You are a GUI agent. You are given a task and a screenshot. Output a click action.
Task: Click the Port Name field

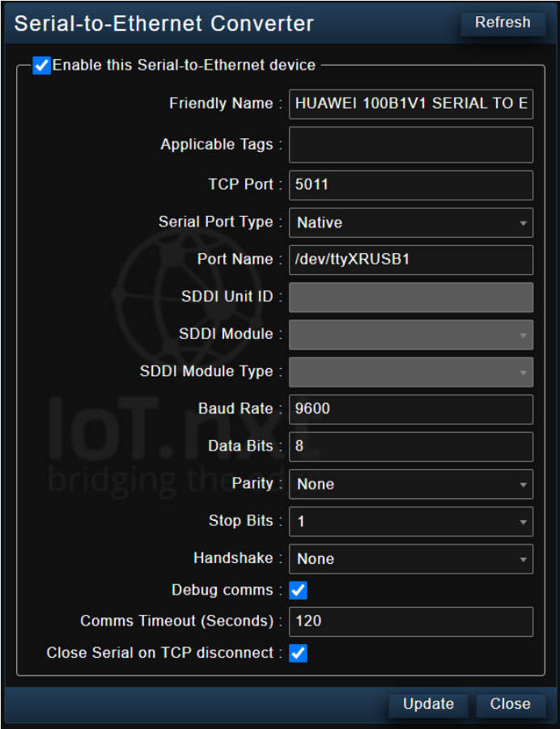(x=411, y=260)
